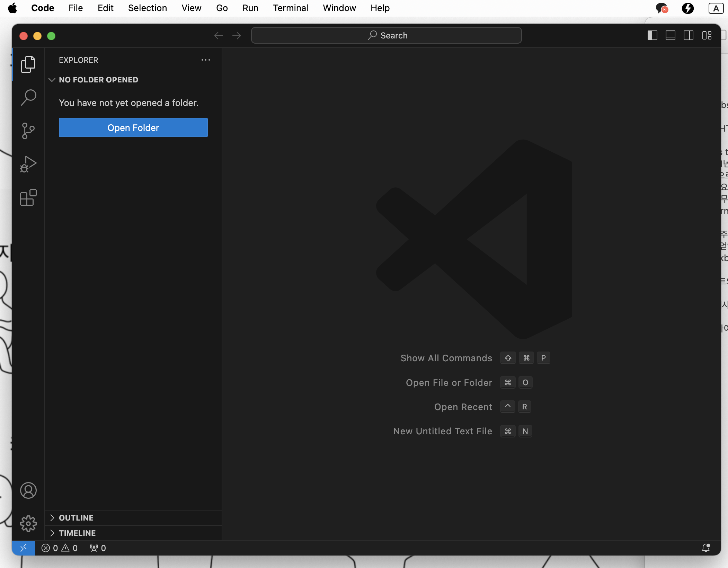
Task: Click the text You have not yet opened a folder
Action: [x=129, y=103]
